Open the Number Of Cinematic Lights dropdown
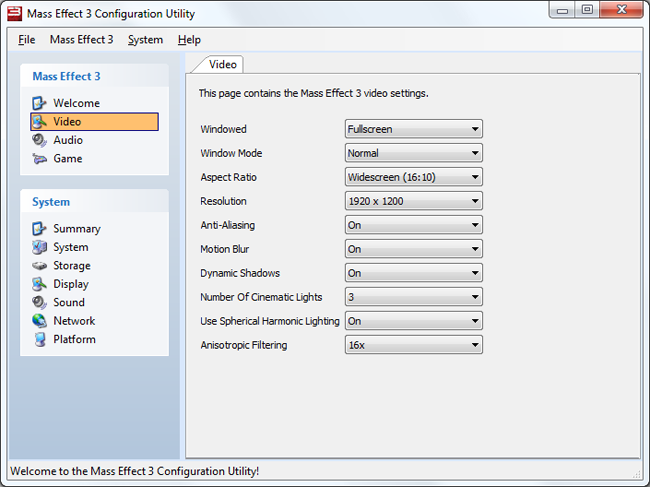Image resolution: width=650 pixels, height=487 pixels. pos(413,297)
